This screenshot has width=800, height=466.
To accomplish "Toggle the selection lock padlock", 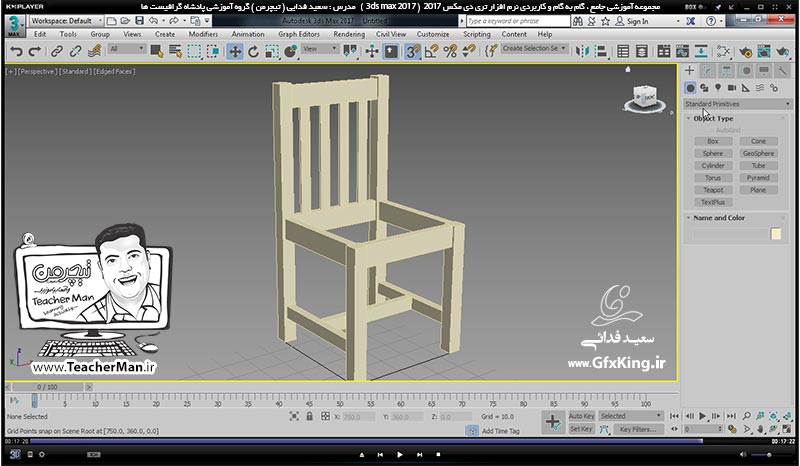I will 310,416.
